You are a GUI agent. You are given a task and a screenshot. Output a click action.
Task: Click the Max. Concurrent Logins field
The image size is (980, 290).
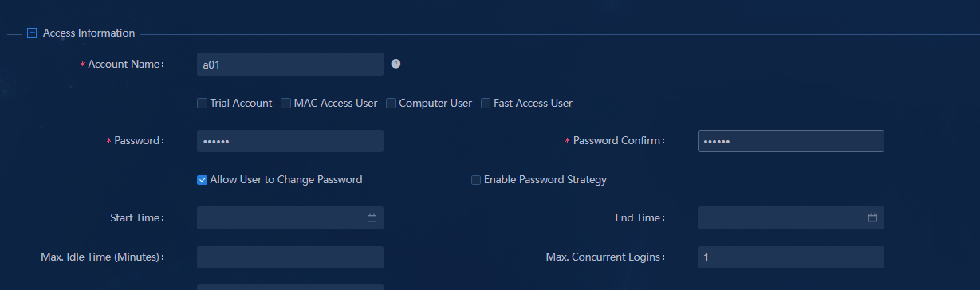790,257
